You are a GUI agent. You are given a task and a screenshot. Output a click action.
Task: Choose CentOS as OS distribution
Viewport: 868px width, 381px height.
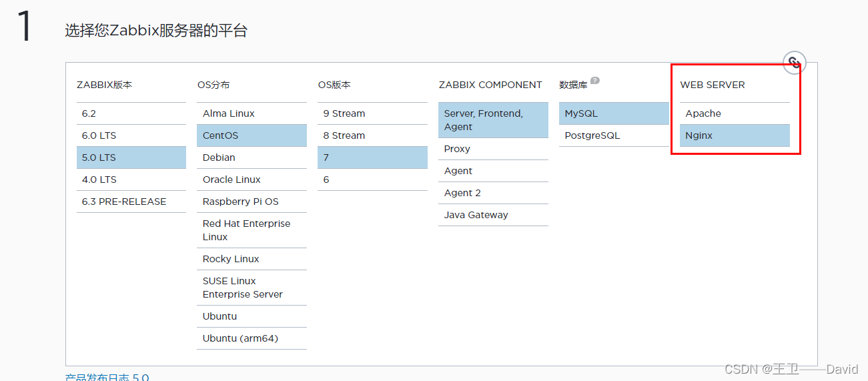pyautogui.click(x=252, y=135)
